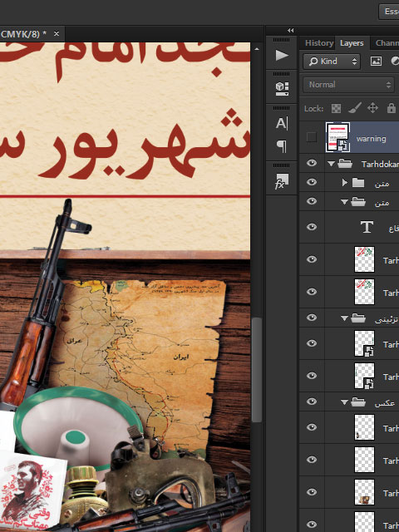Click the warning layer thumbnail
This screenshot has width=399, height=532.
(x=338, y=137)
